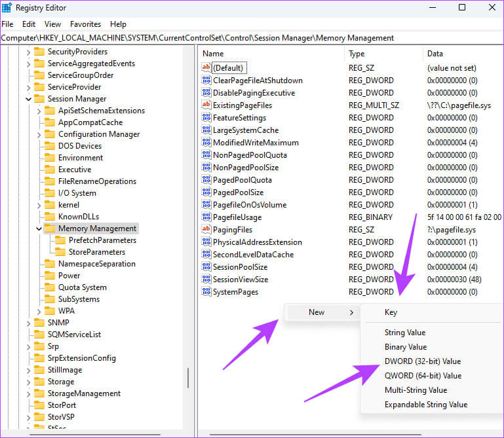504x438 pixels.
Task: Choose Multi-String Value from submenu
Action: (416, 390)
